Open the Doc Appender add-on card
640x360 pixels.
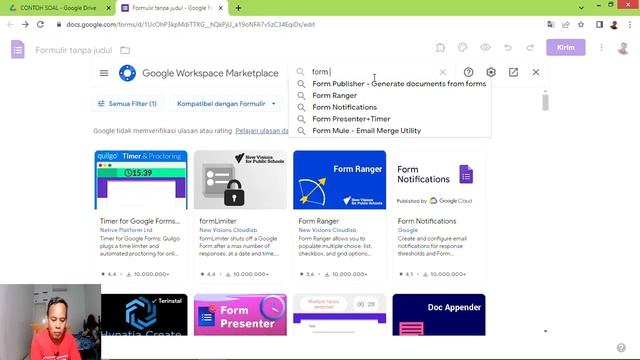pyautogui.click(x=439, y=315)
